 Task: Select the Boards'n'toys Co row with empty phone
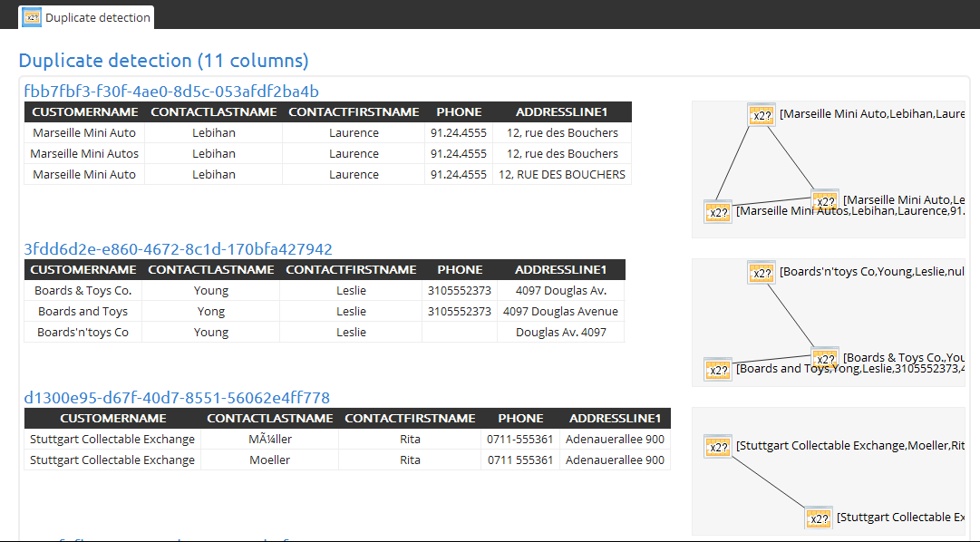[x=82, y=332]
